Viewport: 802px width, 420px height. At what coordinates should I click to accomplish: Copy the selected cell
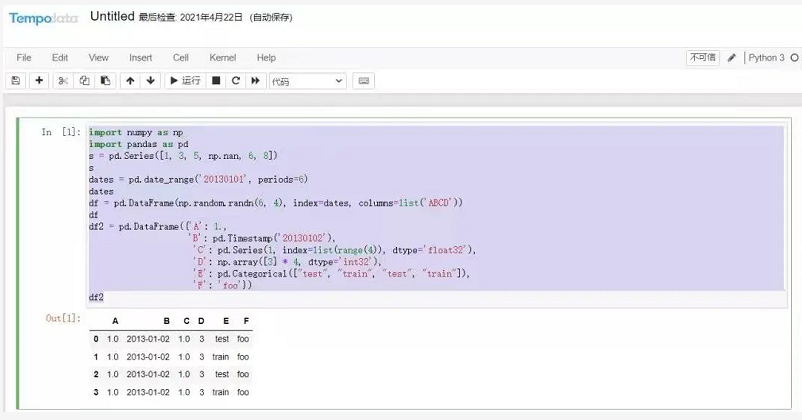84,81
